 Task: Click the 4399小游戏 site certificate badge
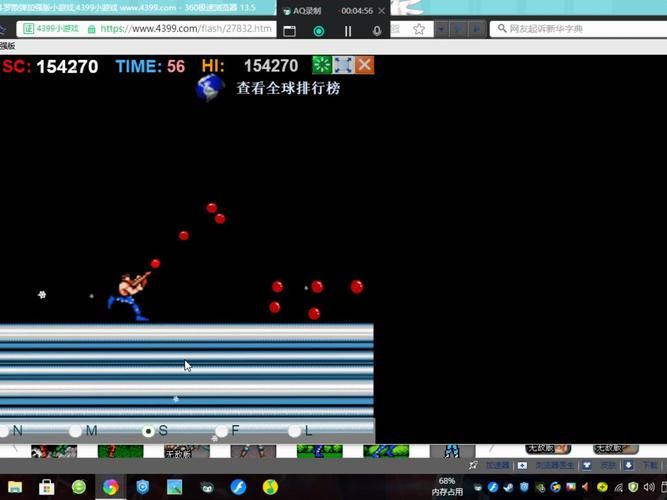coord(51,29)
